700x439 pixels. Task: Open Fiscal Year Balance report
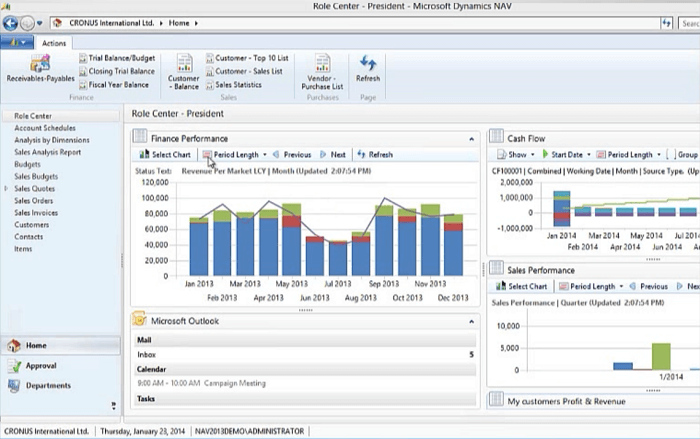[x=114, y=85]
